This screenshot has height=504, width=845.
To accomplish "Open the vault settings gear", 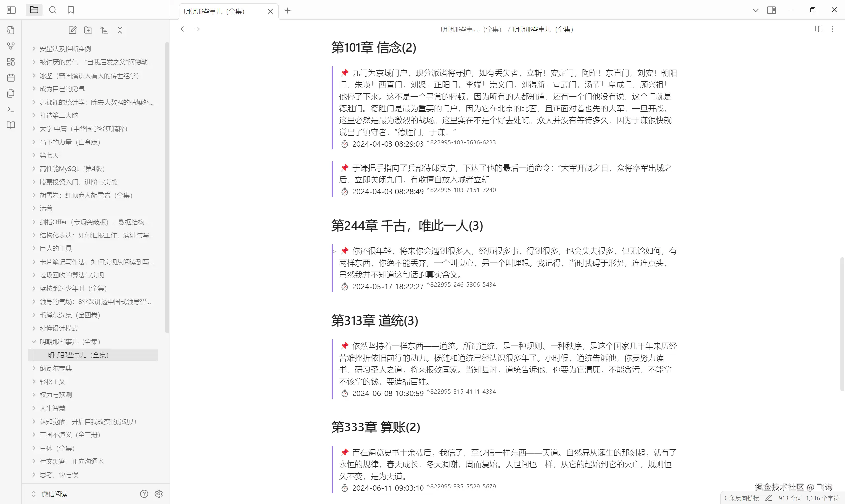I will point(159,494).
